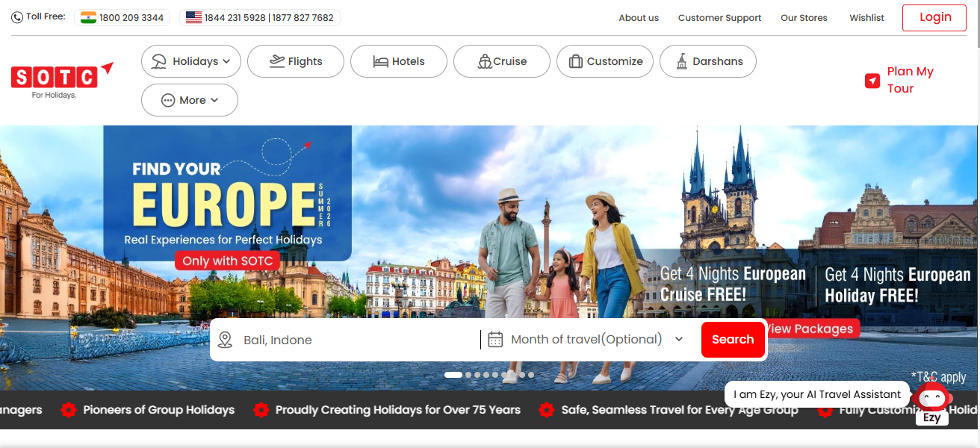Screen dimensions: 980x448
Task: Expand the More options dropdown
Action: pos(190,100)
